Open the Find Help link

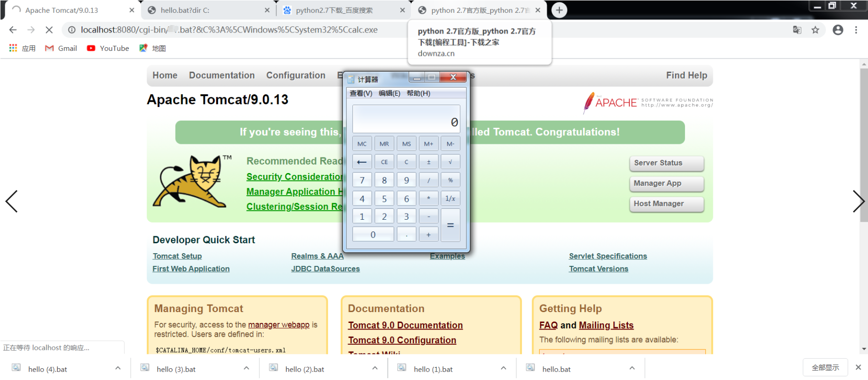pyautogui.click(x=686, y=75)
